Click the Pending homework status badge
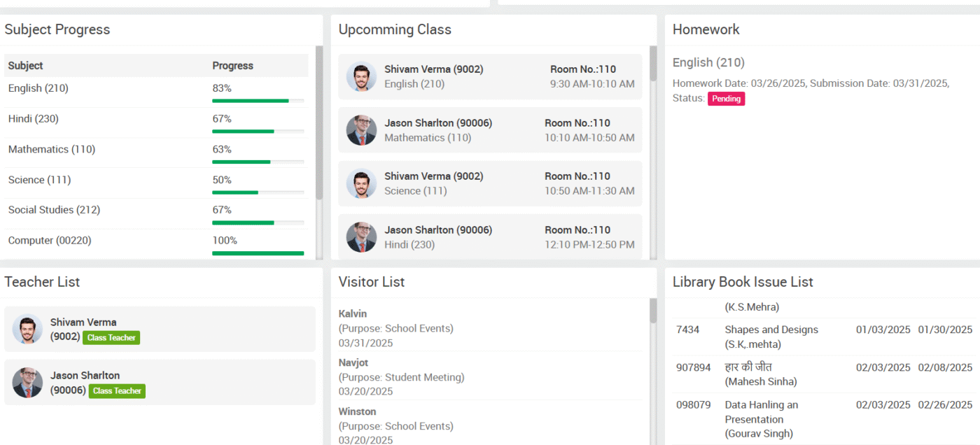This screenshot has width=980, height=445. click(x=726, y=99)
